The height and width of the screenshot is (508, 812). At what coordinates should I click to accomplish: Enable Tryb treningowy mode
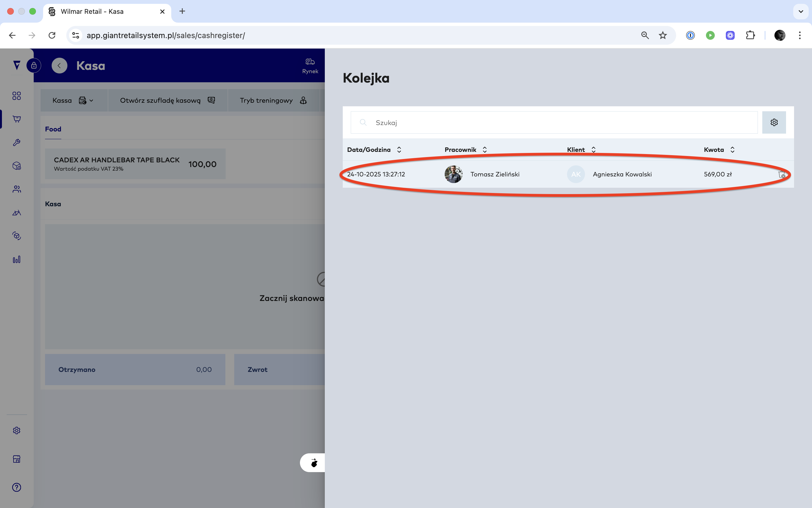click(x=273, y=100)
